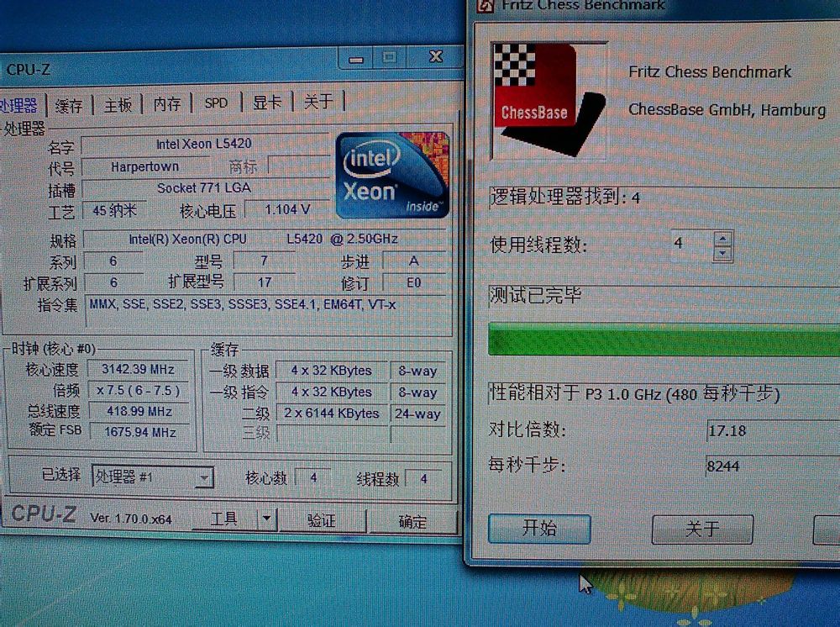
Task: Click the ChessBase logo image
Action: [549, 100]
